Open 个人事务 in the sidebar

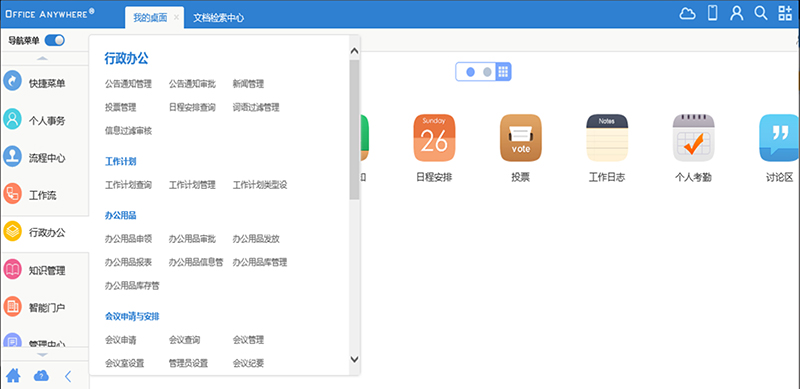44,121
